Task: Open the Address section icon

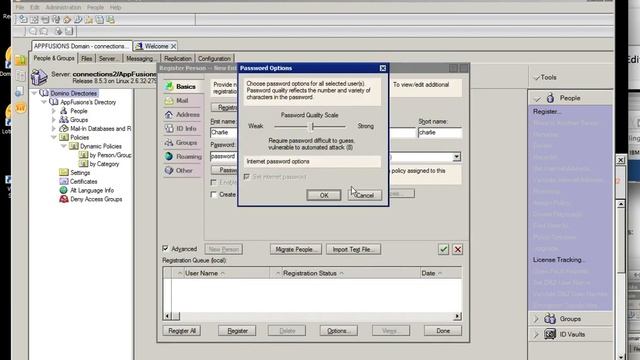Action: pyautogui.click(x=169, y=115)
